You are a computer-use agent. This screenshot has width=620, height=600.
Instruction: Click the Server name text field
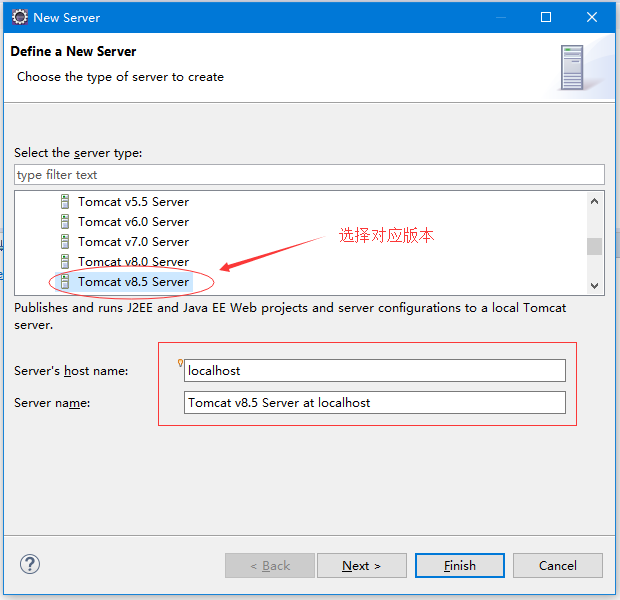point(375,403)
